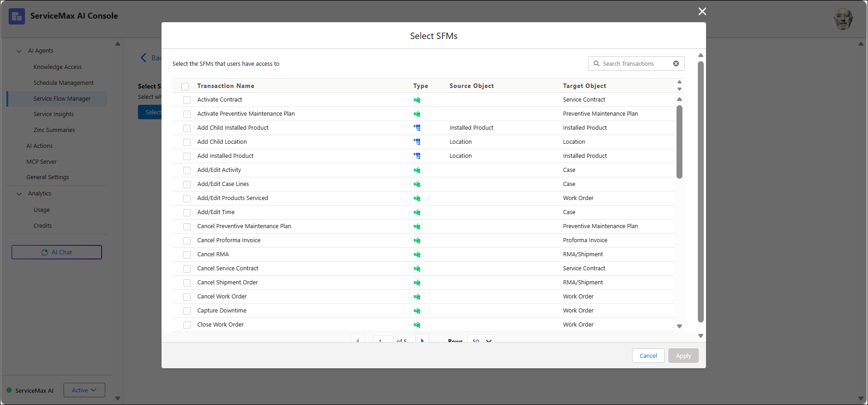Open the user profile avatar
The height and width of the screenshot is (405, 868).
coord(843,19)
